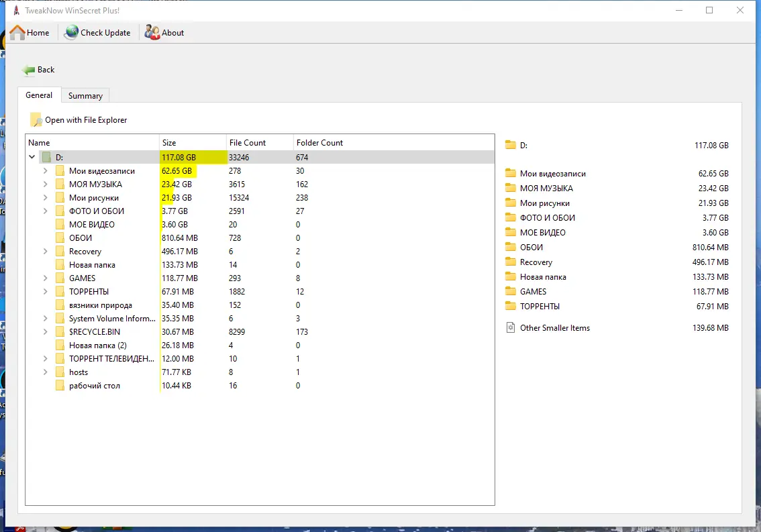Click вязники природа folder icon
This screenshot has width=761, height=532.
[60, 305]
